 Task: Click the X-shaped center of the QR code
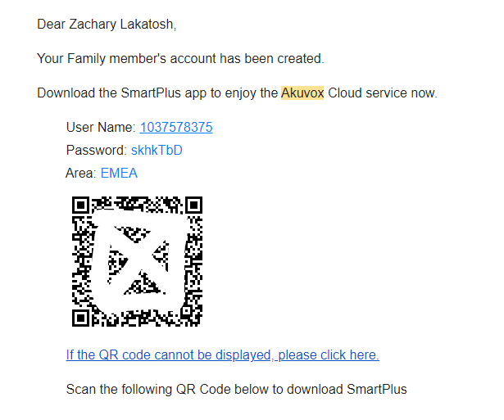138,260
